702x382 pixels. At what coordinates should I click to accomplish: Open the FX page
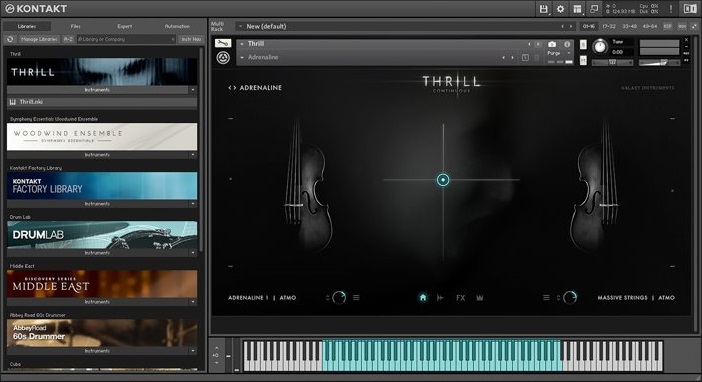[460, 297]
